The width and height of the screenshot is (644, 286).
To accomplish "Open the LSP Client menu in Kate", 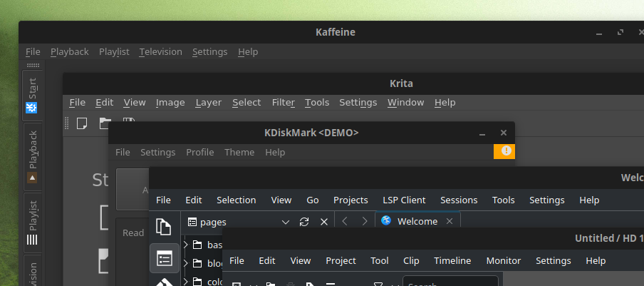I will pos(404,200).
